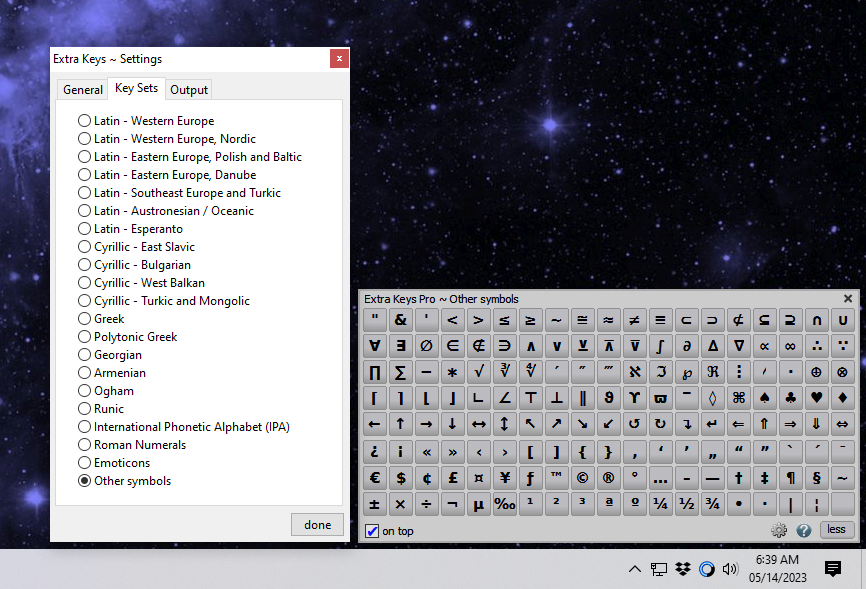Show hidden tray icons chevron
Image resolution: width=866 pixels, height=589 pixels.
tap(635, 569)
